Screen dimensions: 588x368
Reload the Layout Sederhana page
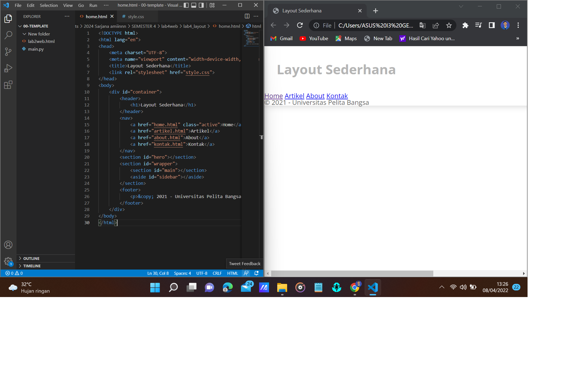click(300, 25)
